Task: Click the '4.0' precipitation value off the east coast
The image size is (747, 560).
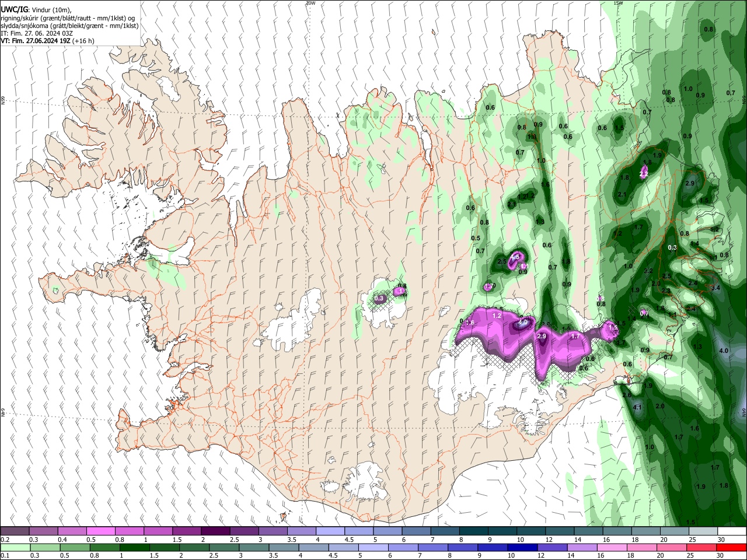Action: point(724,351)
